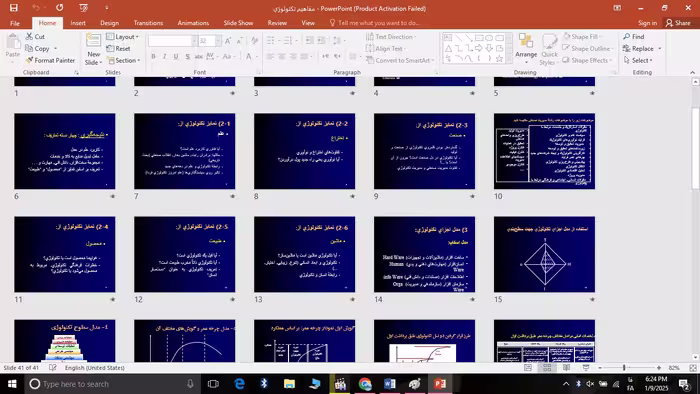
Task: Click the Share button
Action: pos(678,23)
